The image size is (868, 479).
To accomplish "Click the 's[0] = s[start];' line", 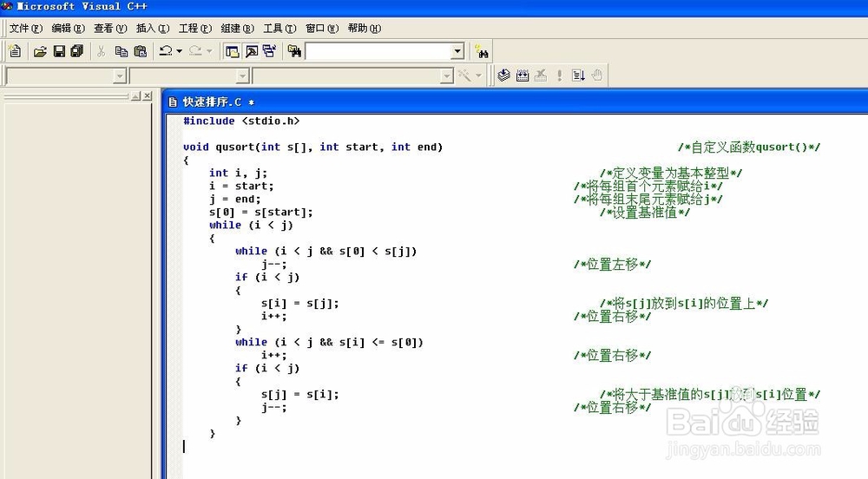I will tap(260, 212).
